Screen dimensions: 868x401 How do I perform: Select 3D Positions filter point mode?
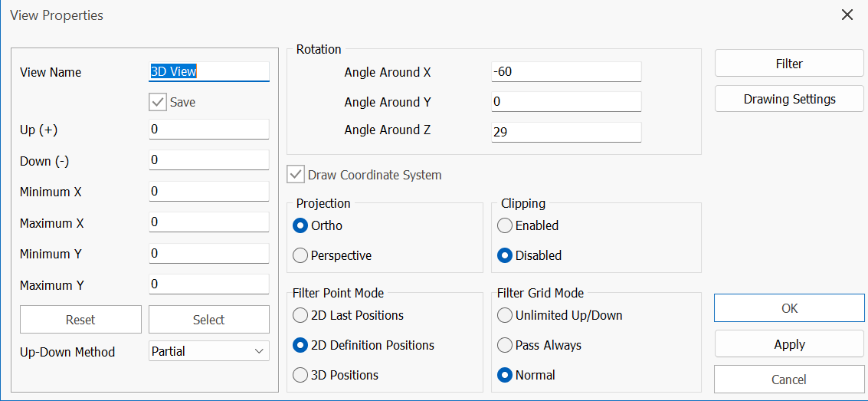(x=300, y=375)
